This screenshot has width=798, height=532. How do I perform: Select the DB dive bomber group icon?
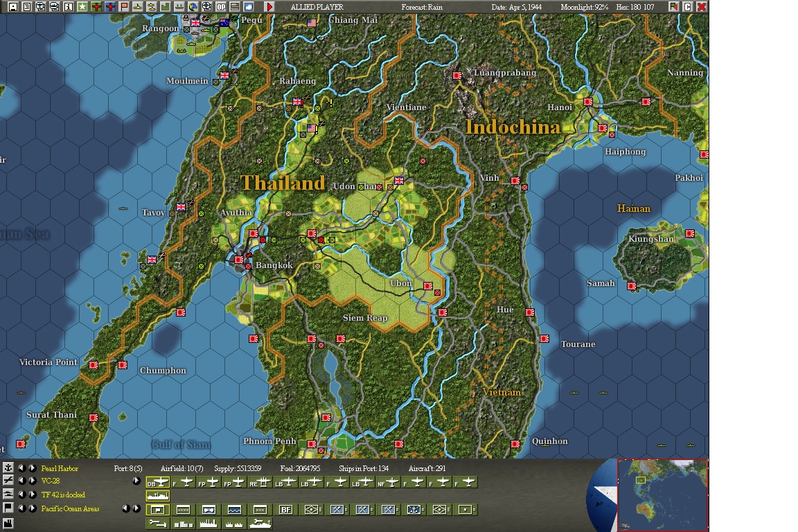click(x=158, y=482)
